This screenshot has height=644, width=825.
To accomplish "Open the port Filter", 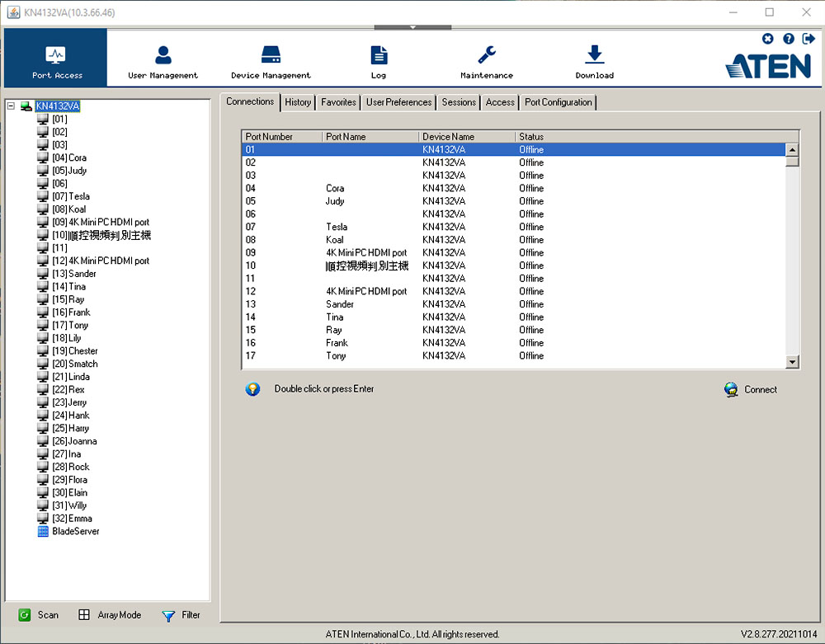I will [181, 615].
